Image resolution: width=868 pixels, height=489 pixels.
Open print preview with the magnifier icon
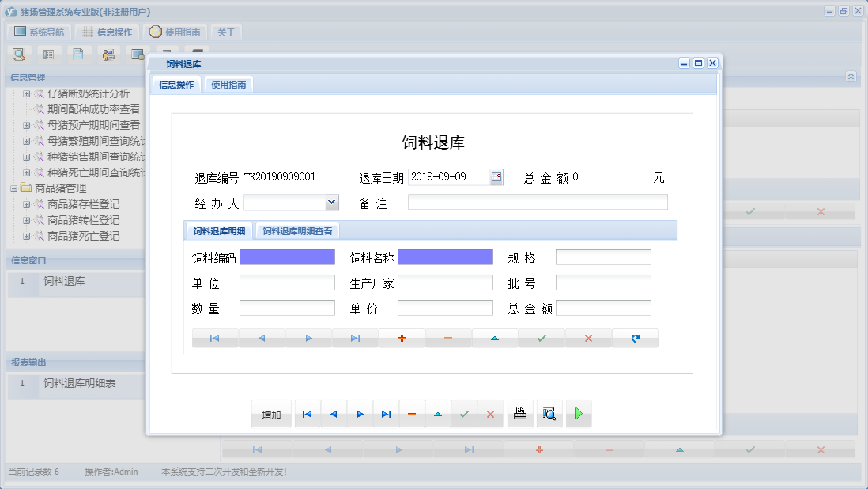pyautogui.click(x=549, y=414)
